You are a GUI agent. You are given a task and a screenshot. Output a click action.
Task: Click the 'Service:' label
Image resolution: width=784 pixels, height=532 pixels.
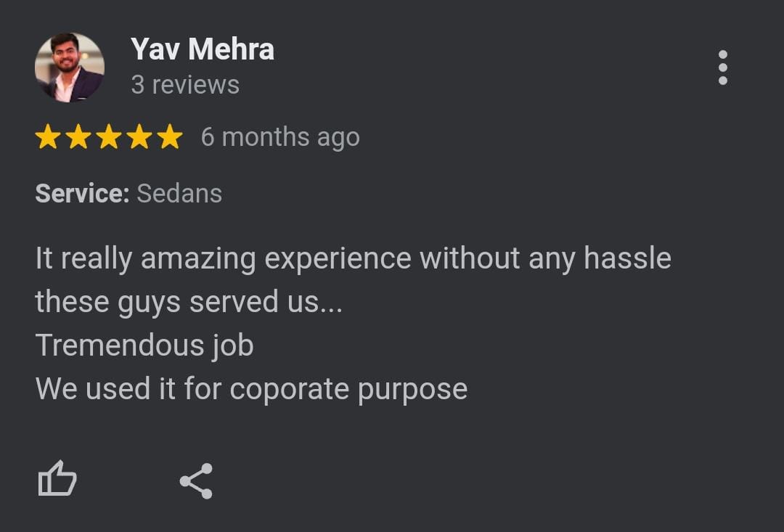(82, 193)
